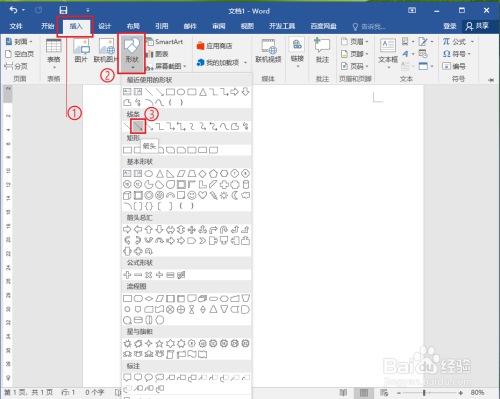Viewport: 500px width, 399px height.
Task: Insert a Page Break (分页)
Action: tap(16, 66)
